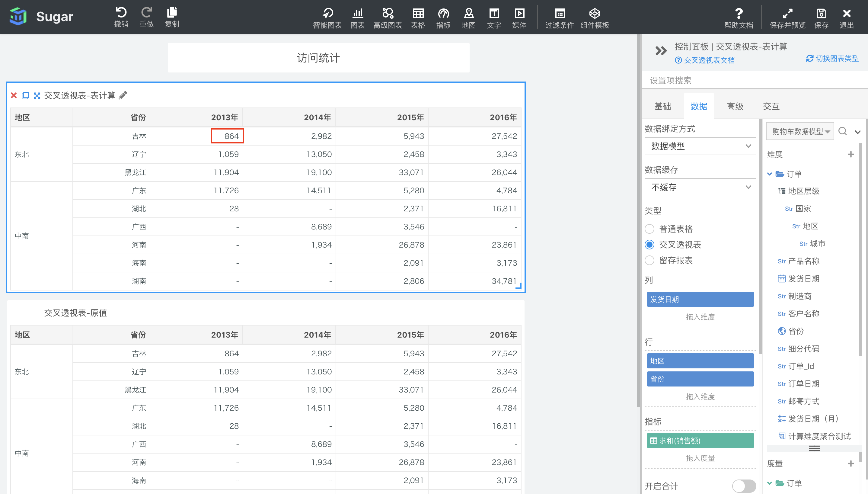Select the 普通表格 radio option
Viewport: 868px width, 494px height.
point(650,229)
